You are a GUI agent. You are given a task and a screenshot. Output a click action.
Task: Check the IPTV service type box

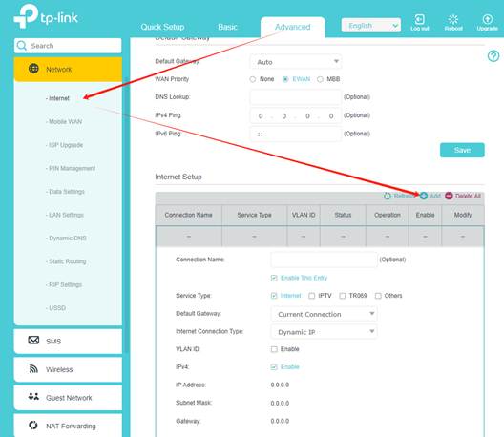pos(312,296)
